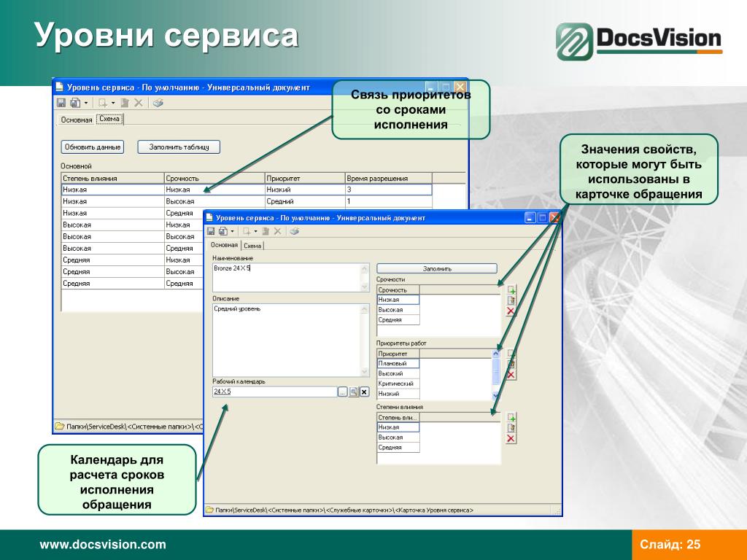This screenshot has height=560, width=747.
Task: Select Высокая in Срочности table
Action: coord(398,310)
